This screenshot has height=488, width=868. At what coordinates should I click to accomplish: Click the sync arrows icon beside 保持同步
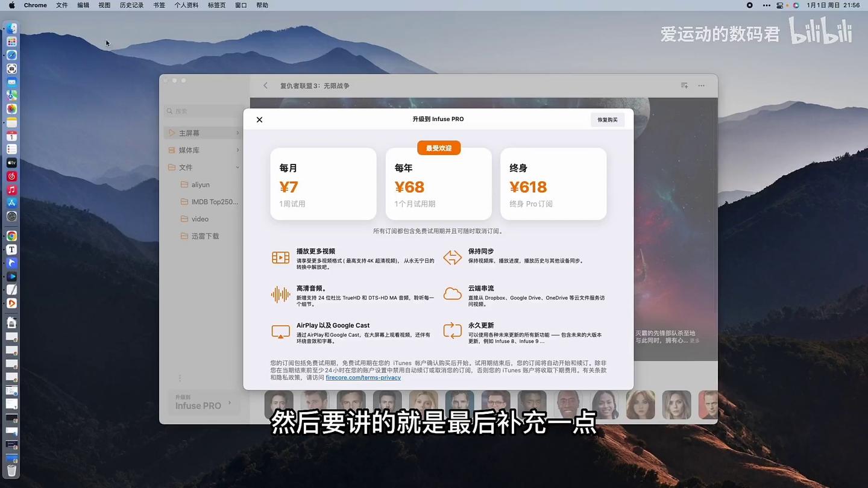pyautogui.click(x=452, y=257)
